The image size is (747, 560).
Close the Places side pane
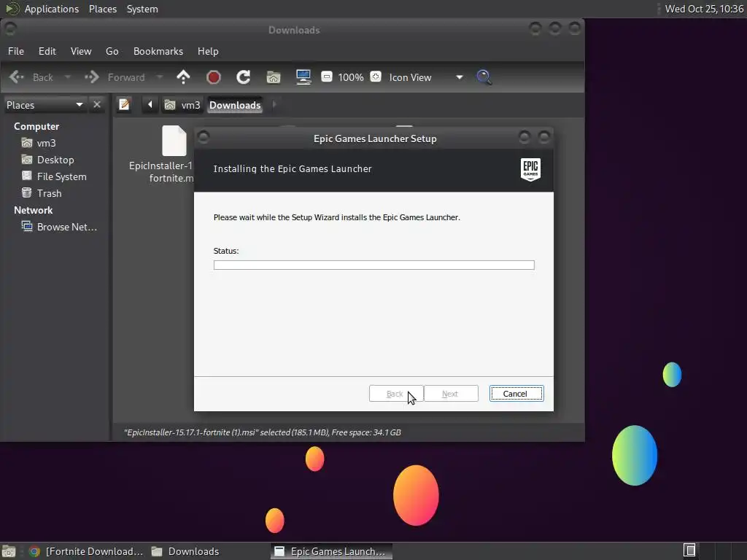click(x=97, y=104)
